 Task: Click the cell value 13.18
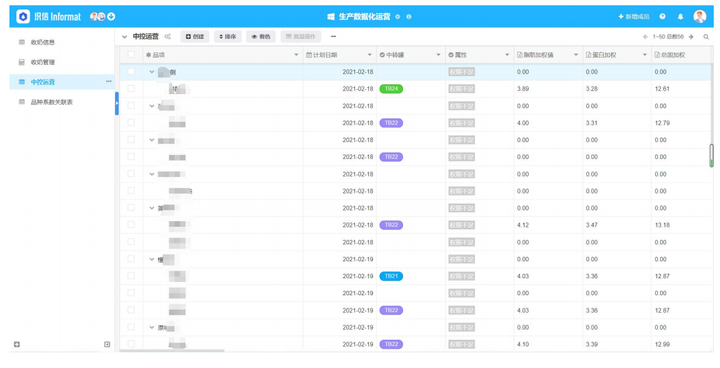662,225
